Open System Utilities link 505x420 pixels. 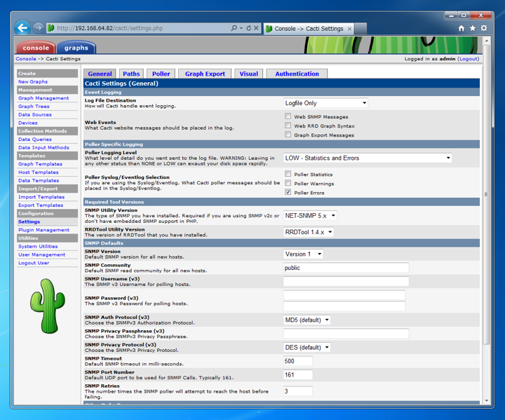[38, 246]
